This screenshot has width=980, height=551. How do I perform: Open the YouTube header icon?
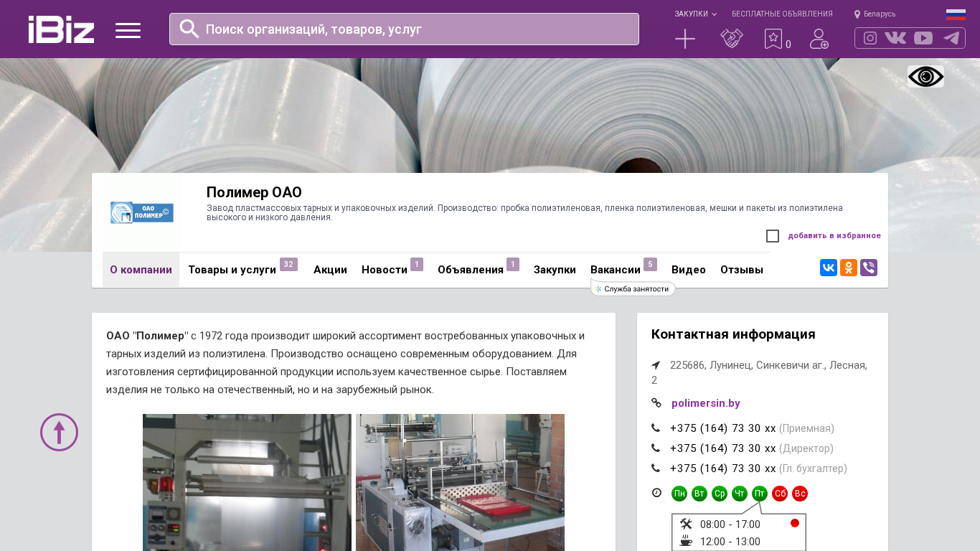tap(923, 38)
